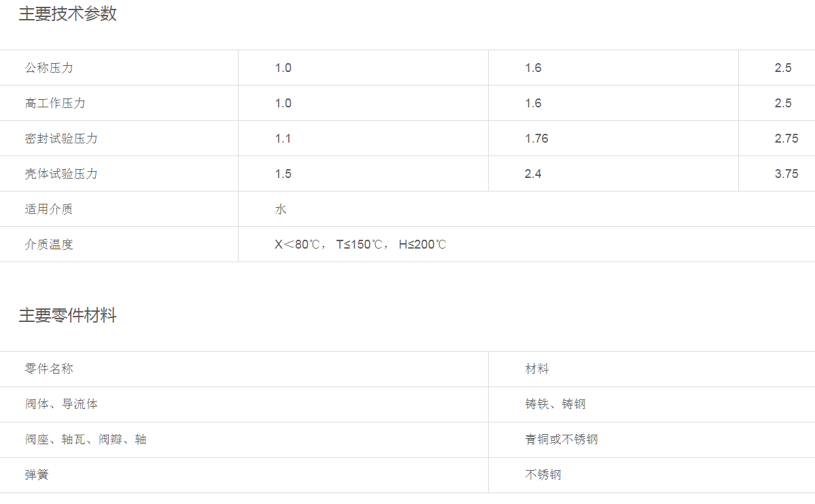Screen dimensions: 815x504
Task: Select the 密封试验压力 row label
Action: [x=61, y=139]
